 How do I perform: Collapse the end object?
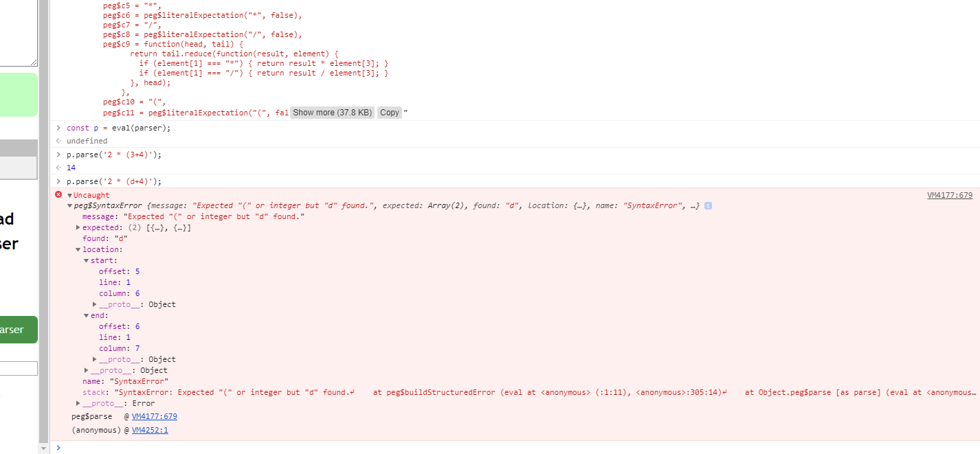coord(87,315)
